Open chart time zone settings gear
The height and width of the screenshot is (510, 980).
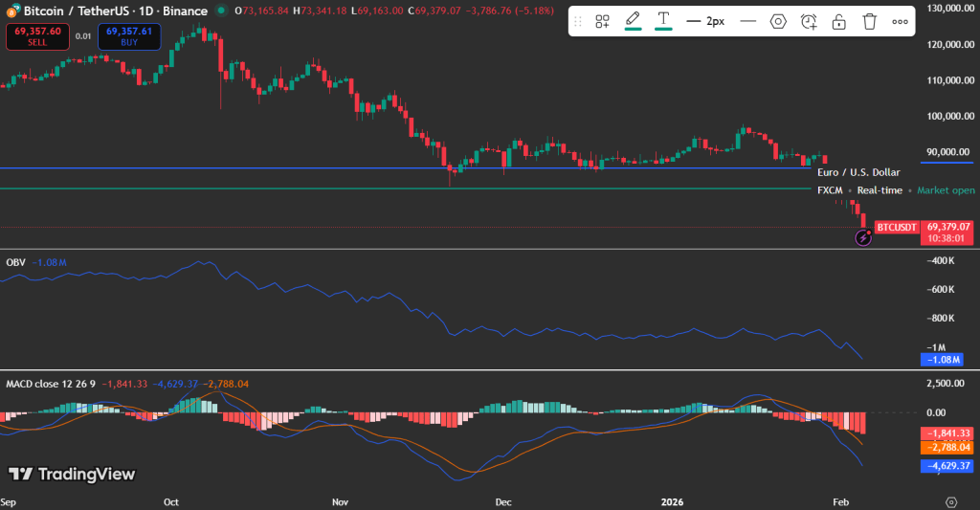point(951,502)
